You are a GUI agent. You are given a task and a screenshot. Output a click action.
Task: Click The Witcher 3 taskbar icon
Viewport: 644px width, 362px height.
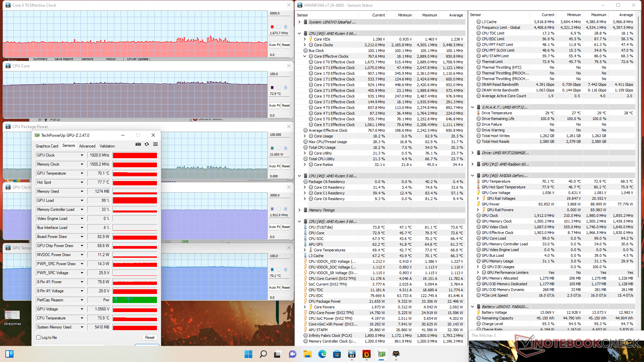(396, 354)
